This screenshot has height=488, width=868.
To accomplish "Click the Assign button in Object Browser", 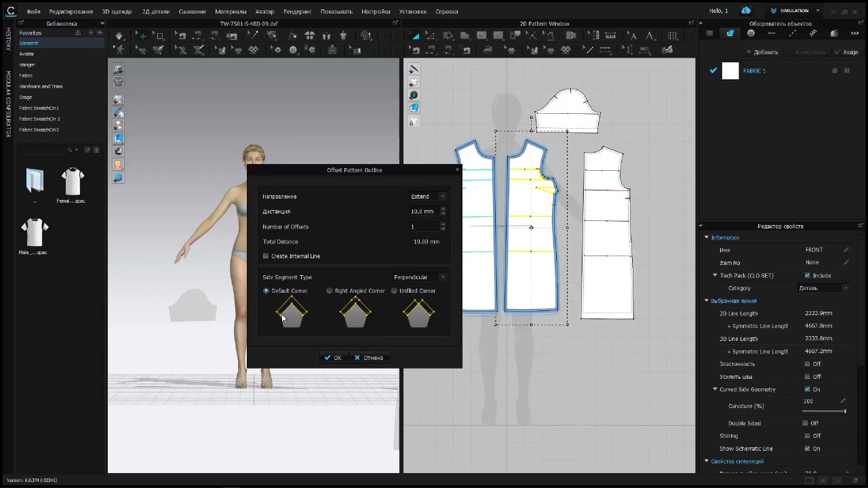I will 847,52.
